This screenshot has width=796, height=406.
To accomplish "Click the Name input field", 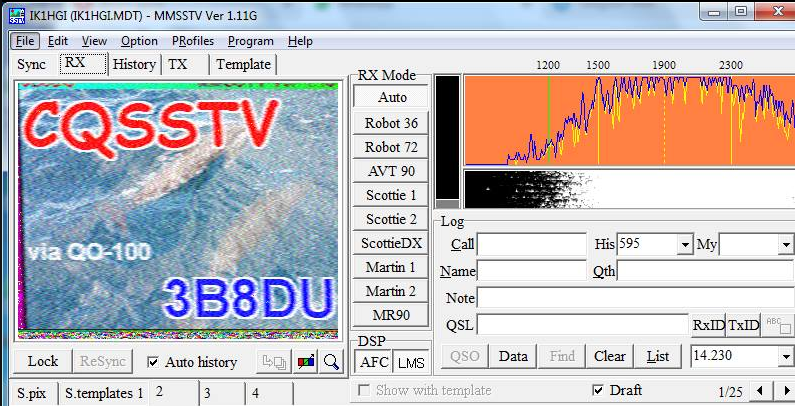I will click(x=532, y=271).
